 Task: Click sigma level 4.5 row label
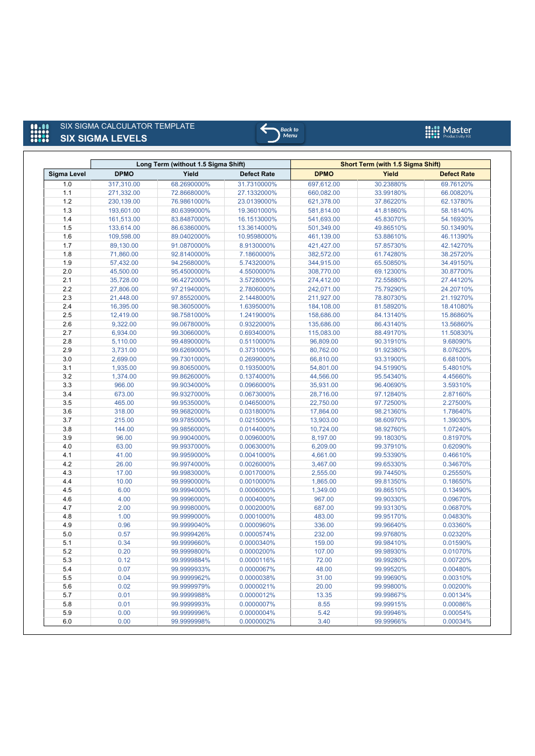tap(67, 490)
